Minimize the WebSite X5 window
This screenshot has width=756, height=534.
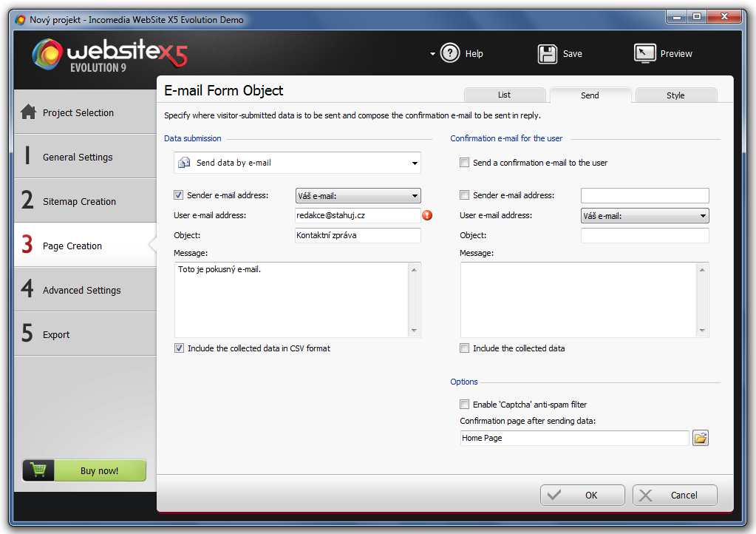[x=677, y=17]
